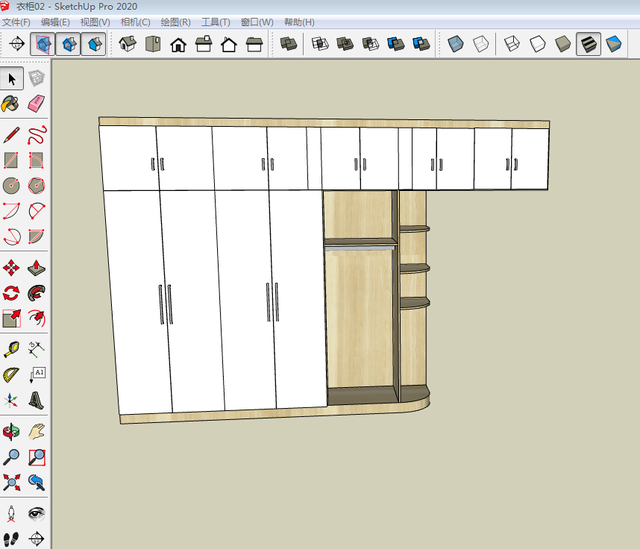
Task: Switch to Front view
Action: (178, 44)
